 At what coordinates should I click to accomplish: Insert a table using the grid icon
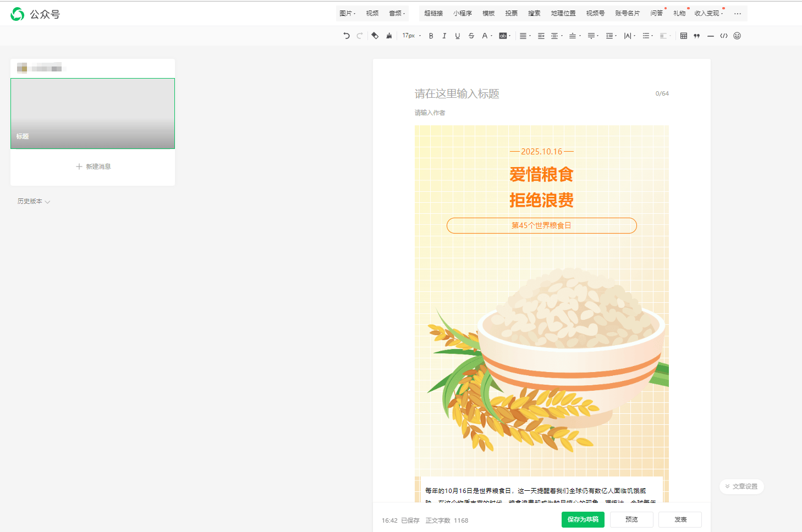(683, 36)
